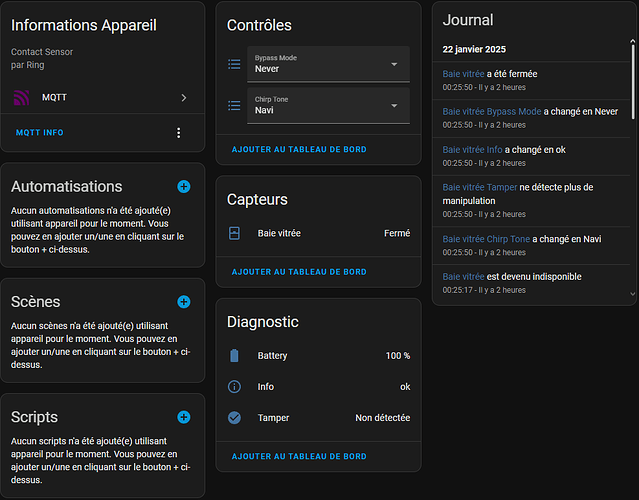The image size is (639, 500).
Task: Expand the MQTT integration chevron
Action: click(184, 98)
